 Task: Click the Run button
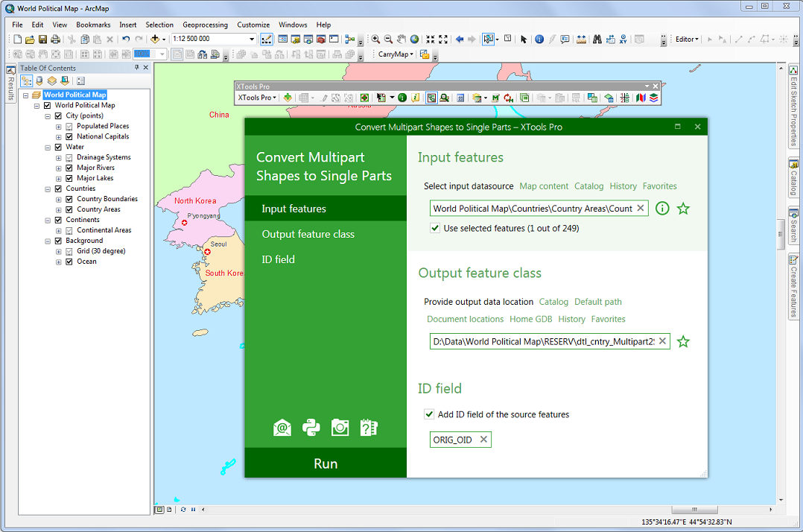coord(326,463)
